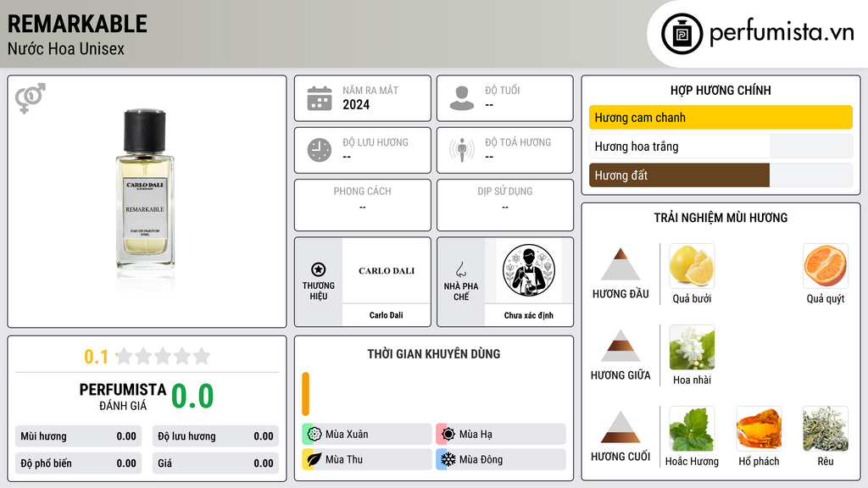
Task: Click the perfumer illustration for Chưa xác định
Action: pos(529,270)
